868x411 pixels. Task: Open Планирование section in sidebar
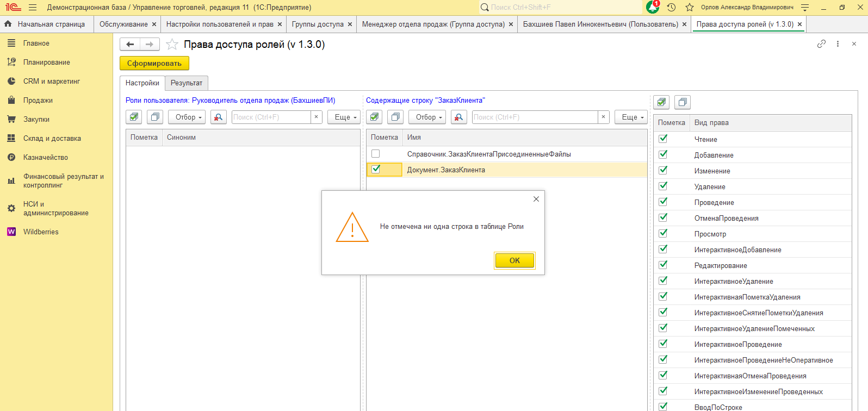click(47, 63)
